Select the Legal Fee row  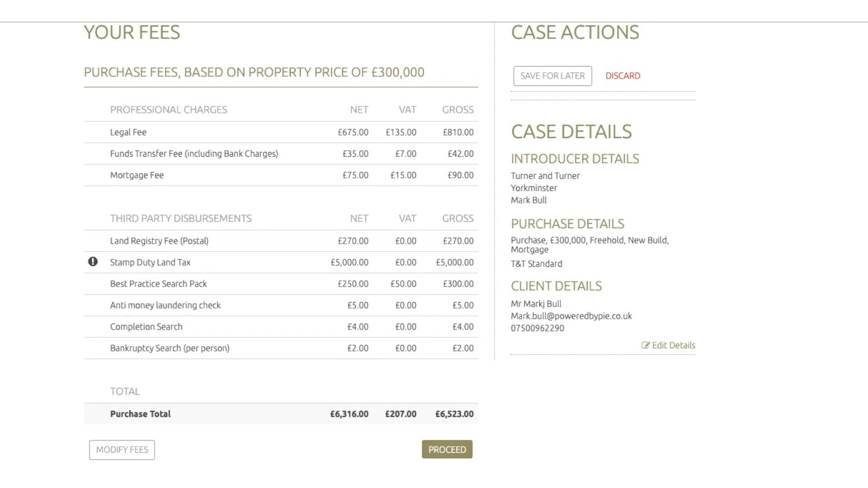point(128,132)
